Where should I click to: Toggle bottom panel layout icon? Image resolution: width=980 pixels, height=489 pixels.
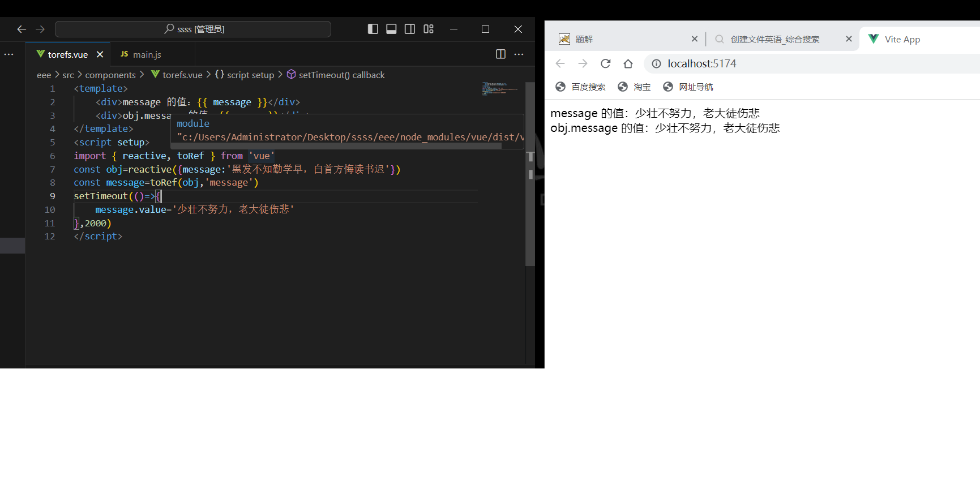pos(391,29)
